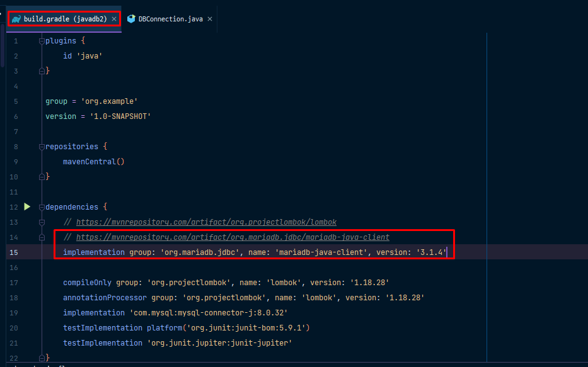The width and height of the screenshot is (588, 367).
Task: Click the compileOnly keyword on line 17
Action: pyautogui.click(x=87, y=283)
